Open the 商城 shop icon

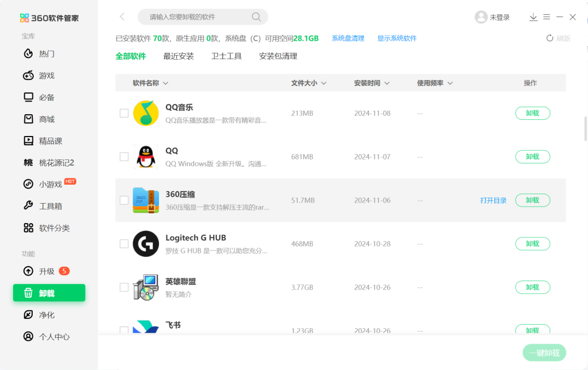point(28,119)
